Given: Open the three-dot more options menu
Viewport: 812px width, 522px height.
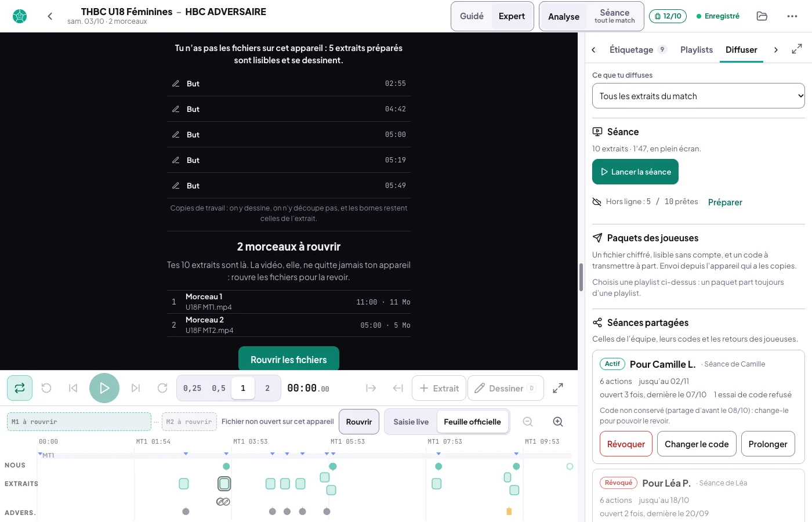Looking at the screenshot, I should (x=792, y=16).
